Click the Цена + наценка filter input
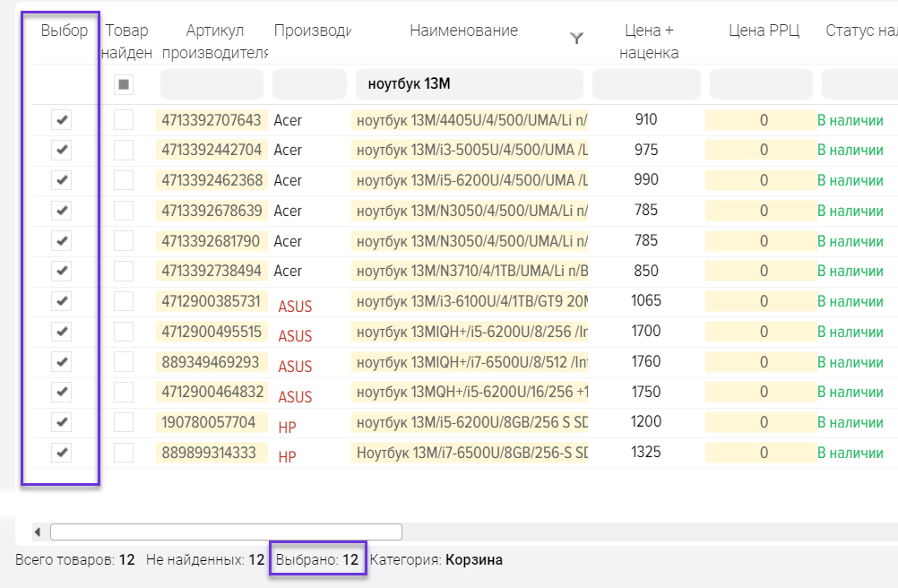This screenshot has width=898, height=588. 646,85
